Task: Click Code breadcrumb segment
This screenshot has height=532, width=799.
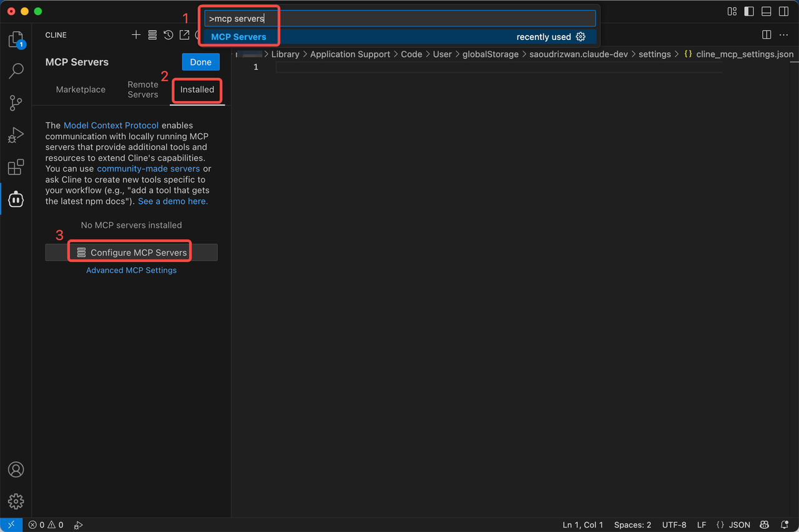Action: [x=411, y=54]
